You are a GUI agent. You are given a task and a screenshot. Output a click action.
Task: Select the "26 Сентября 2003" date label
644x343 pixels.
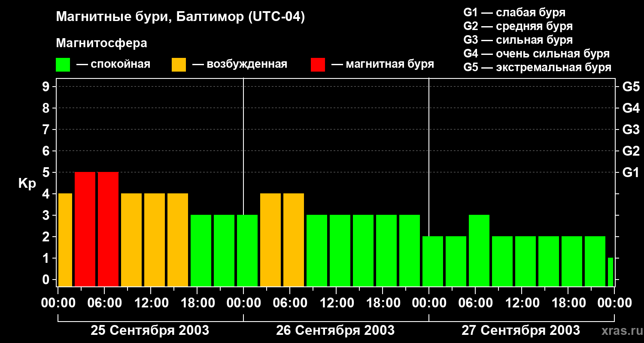[x=335, y=331]
